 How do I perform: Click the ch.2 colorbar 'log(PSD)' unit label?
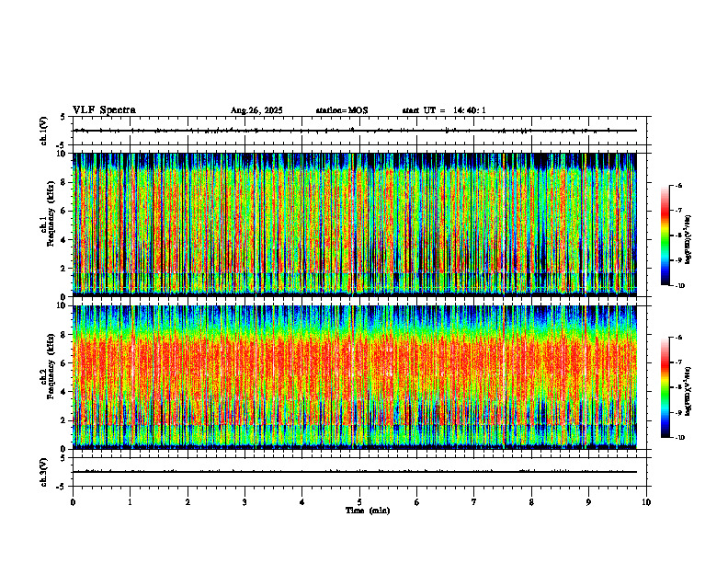pyautogui.click(x=688, y=391)
